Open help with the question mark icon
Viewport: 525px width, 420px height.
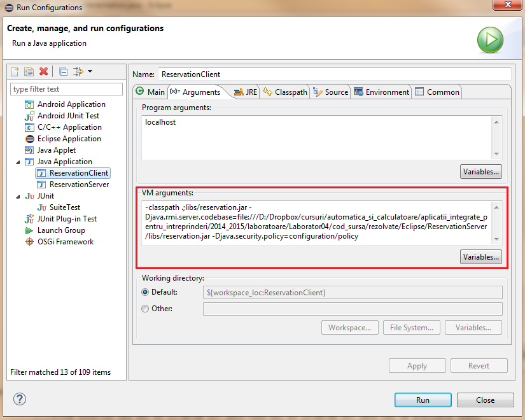click(x=20, y=399)
